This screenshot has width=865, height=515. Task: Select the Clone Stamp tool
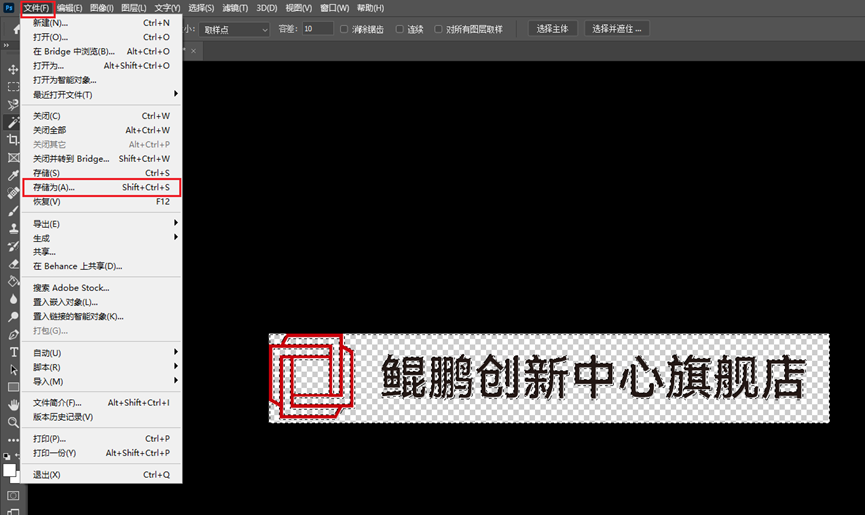coord(13,228)
